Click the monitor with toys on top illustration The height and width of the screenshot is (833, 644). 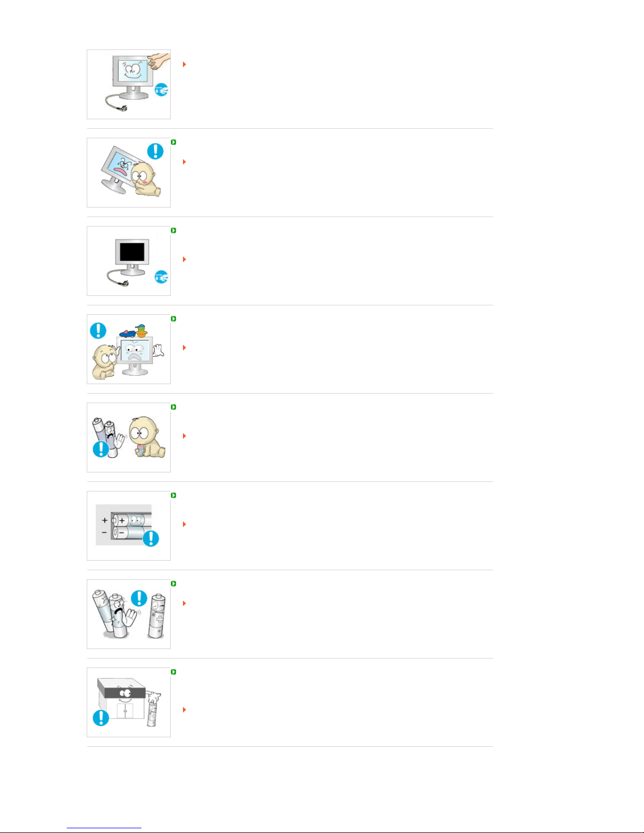[129, 349]
